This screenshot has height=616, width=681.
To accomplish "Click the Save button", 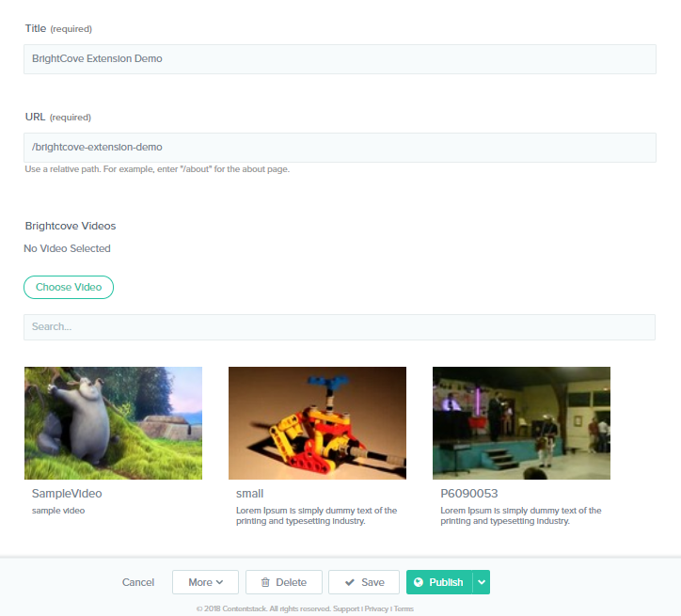I will point(364,582).
